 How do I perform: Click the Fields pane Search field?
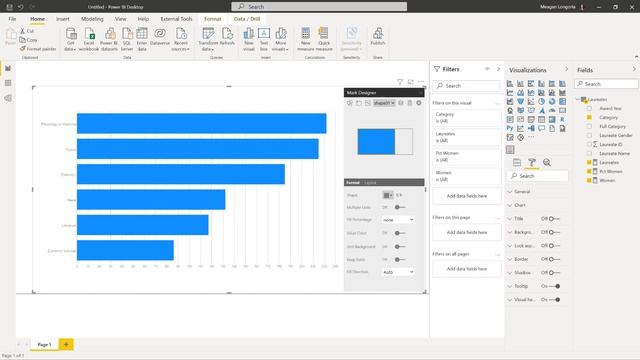point(607,84)
